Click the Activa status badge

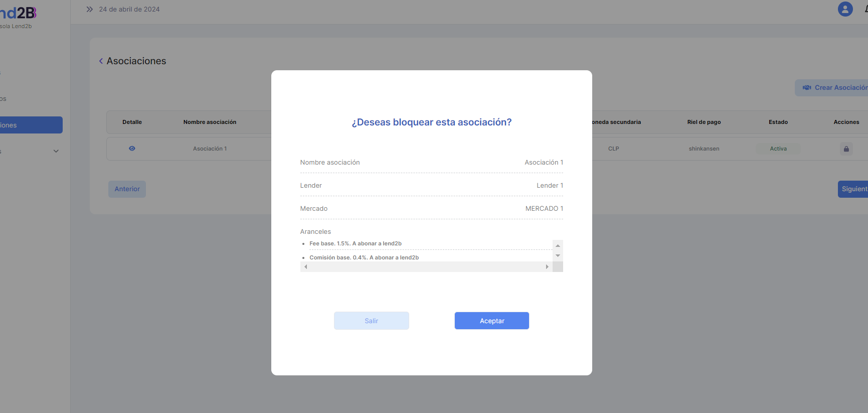[778, 149]
